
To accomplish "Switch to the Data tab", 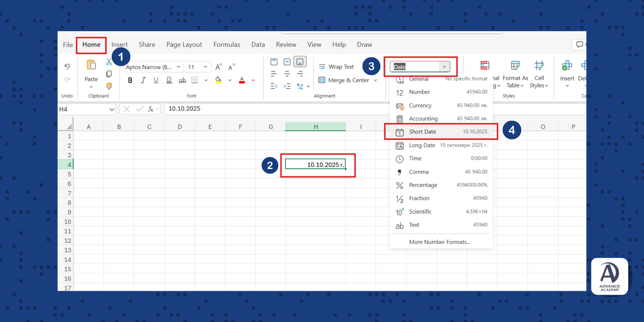I will point(258,45).
